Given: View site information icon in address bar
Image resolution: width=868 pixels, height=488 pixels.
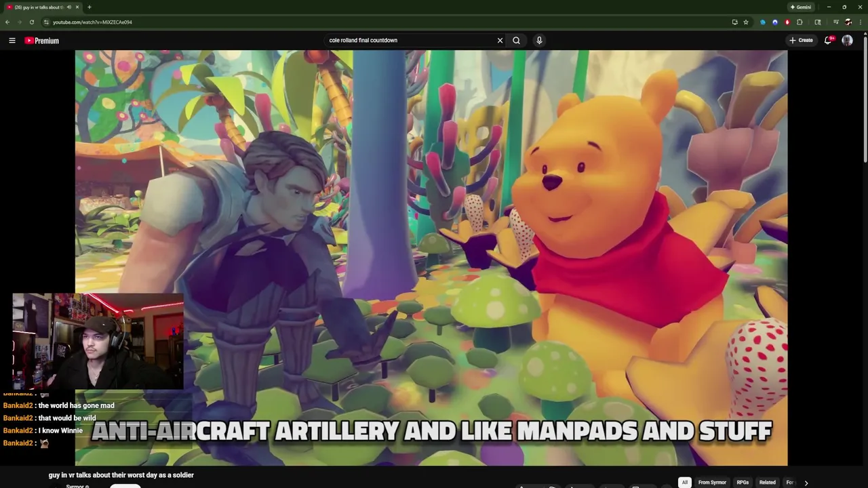Looking at the screenshot, I should 46,22.
